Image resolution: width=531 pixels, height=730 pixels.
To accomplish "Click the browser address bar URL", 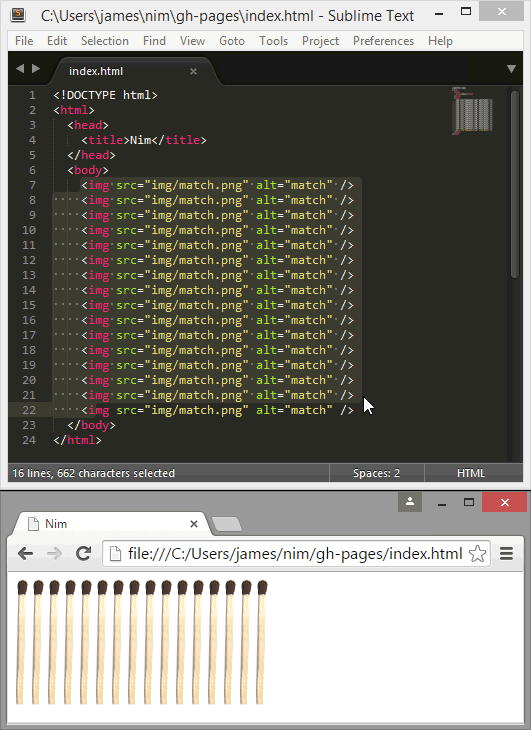I will click(295, 554).
